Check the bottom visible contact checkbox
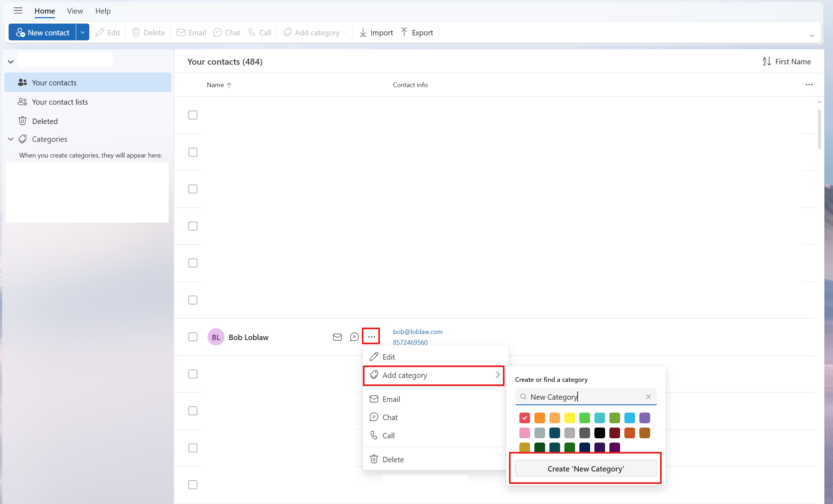The width and height of the screenshot is (833, 504). (x=193, y=484)
